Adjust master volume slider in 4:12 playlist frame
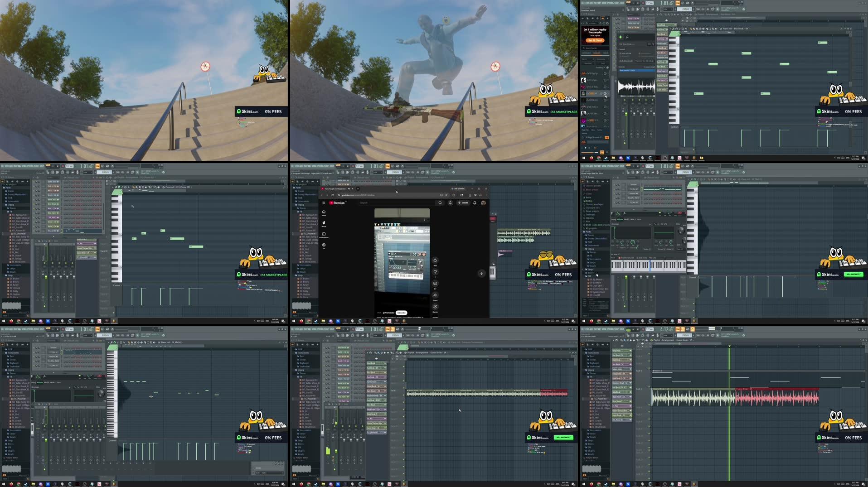 (702, 329)
